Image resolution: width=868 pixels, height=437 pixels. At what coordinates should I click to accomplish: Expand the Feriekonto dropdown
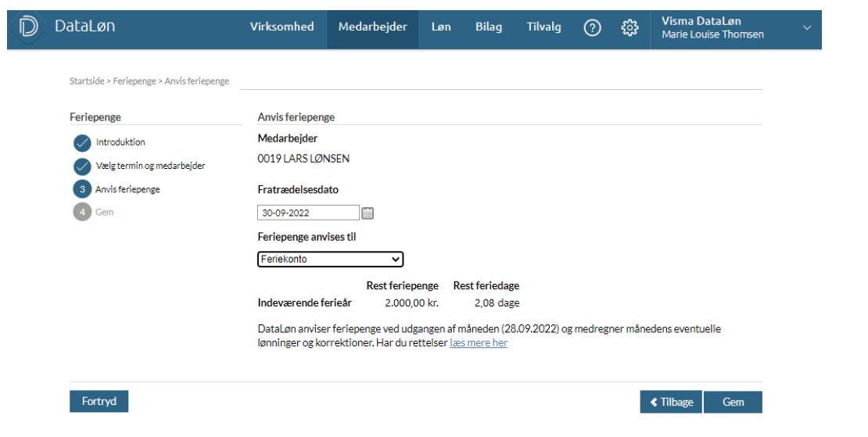(x=330, y=260)
